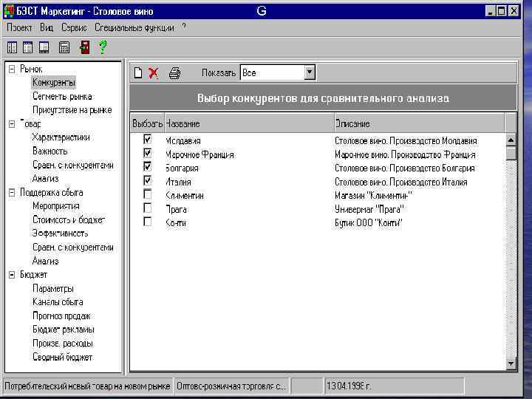Open the Показать dropdown showing Все
Screen dimensions: 532x399
coord(310,72)
